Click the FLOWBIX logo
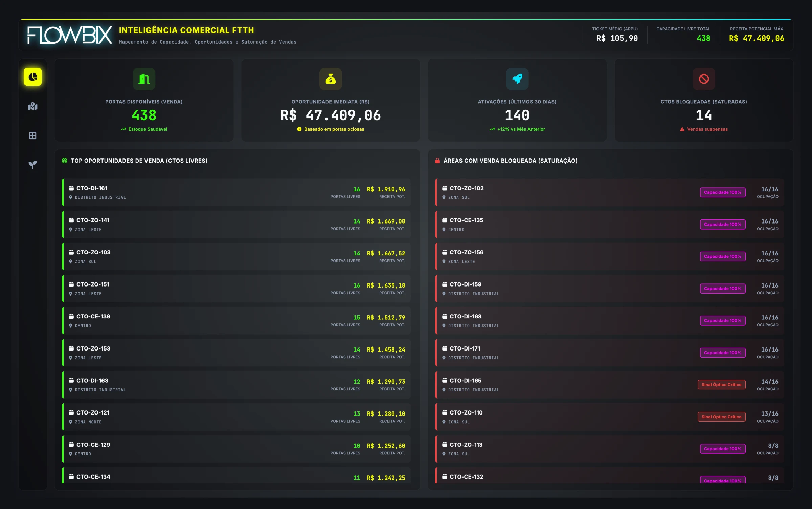812x509 pixels. point(70,35)
